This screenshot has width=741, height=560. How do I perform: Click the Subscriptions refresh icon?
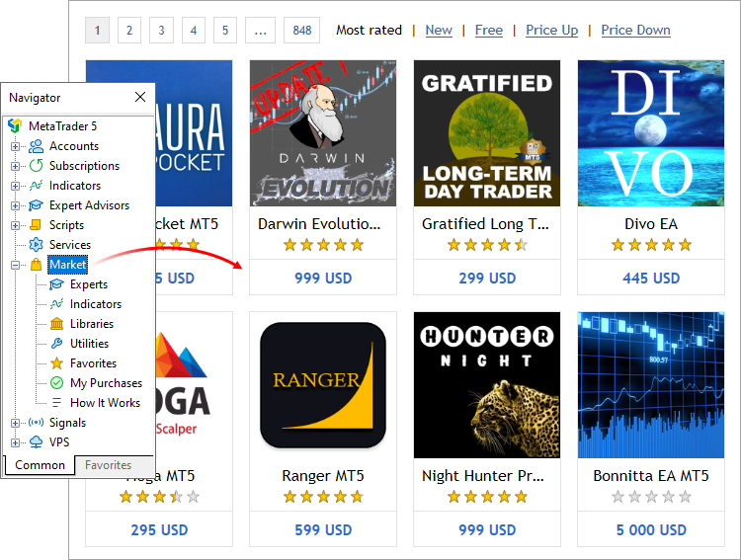[37, 166]
